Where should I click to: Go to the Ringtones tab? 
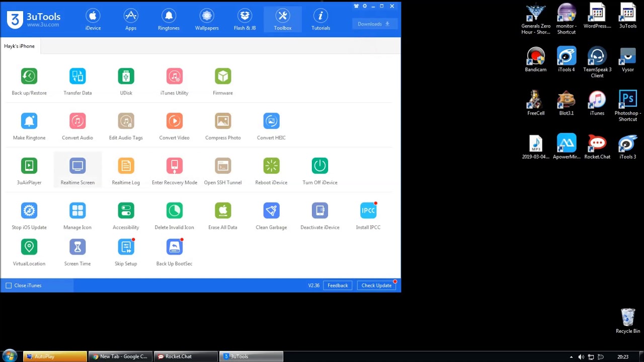[x=169, y=20]
